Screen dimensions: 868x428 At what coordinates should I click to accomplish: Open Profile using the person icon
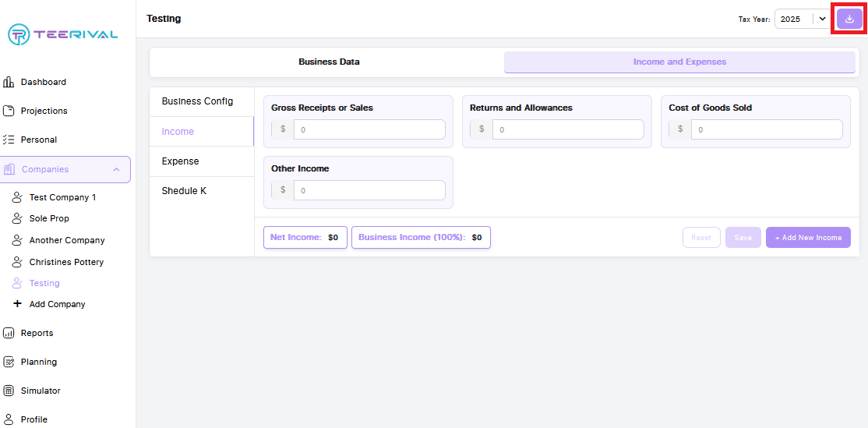(x=9, y=419)
